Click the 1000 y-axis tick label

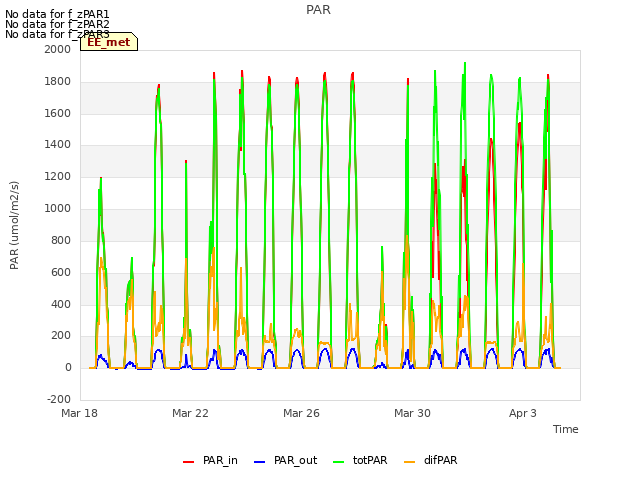point(58,208)
